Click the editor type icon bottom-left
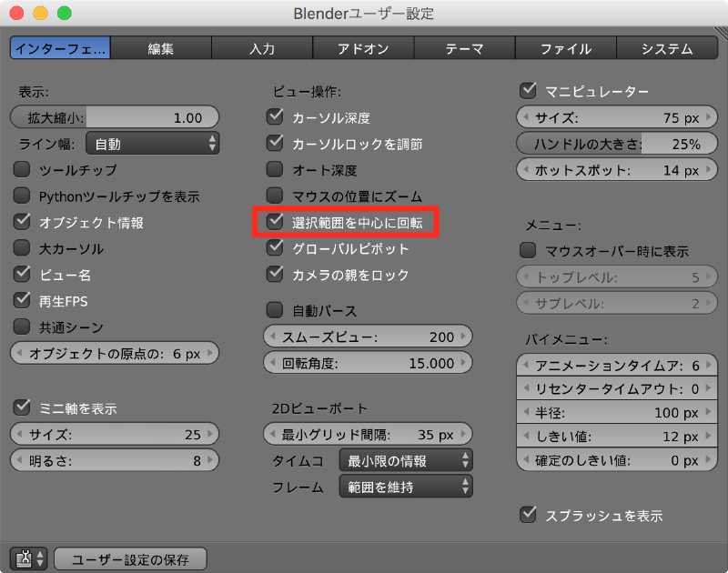The image size is (728, 573). pos(27,558)
